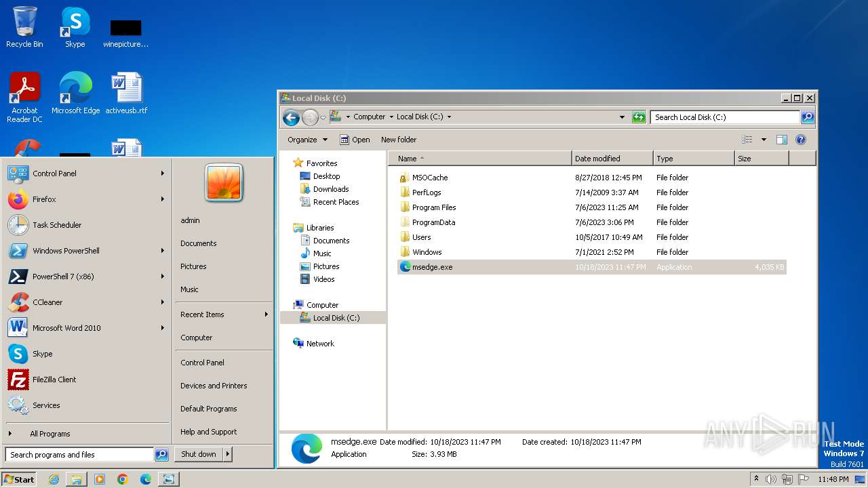Click the address bar Refresh button

(x=639, y=117)
